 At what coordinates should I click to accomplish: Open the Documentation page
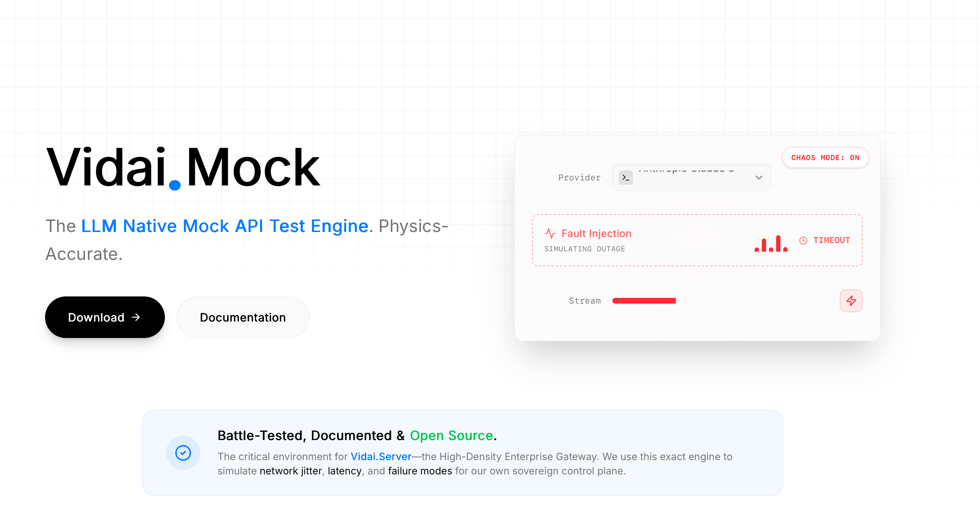(x=243, y=317)
